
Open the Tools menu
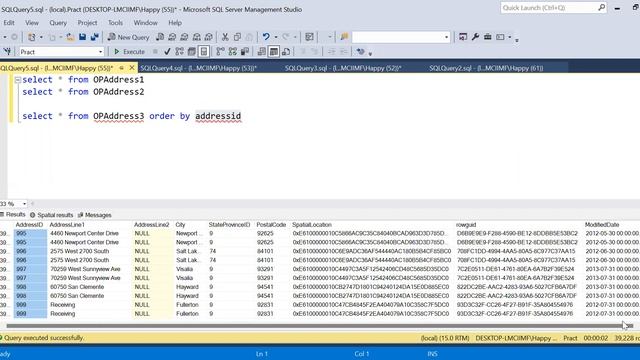click(115, 23)
